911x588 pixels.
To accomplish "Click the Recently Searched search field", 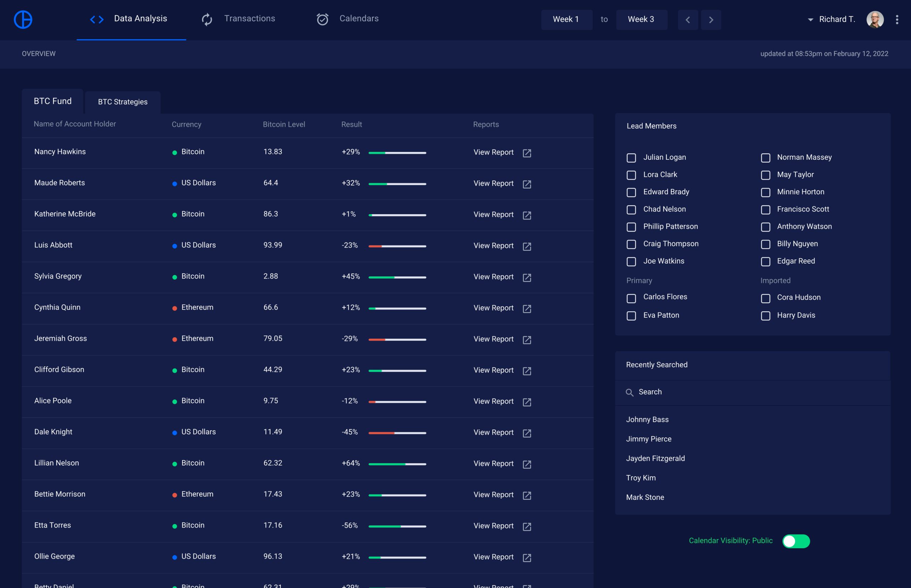I will [x=753, y=392].
